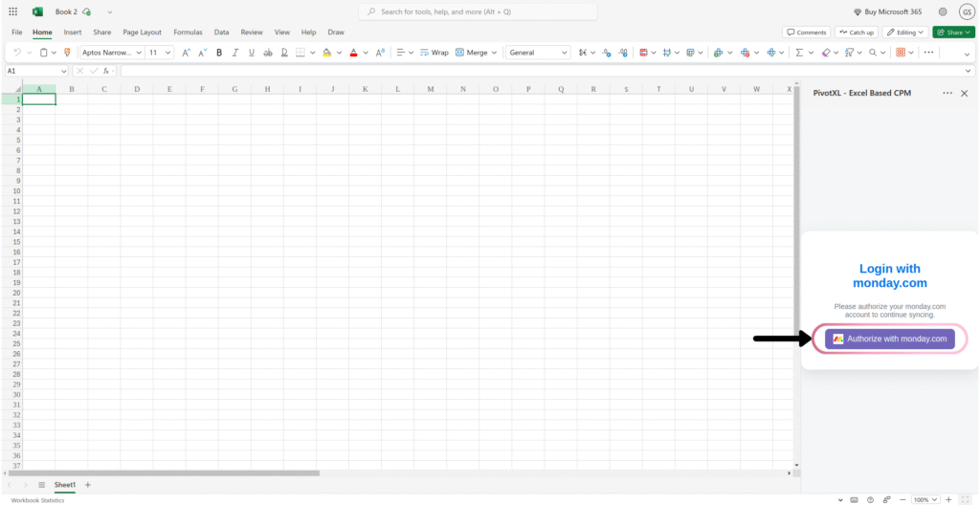
Task: Click the Search for tools box
Action: (478, 11)
